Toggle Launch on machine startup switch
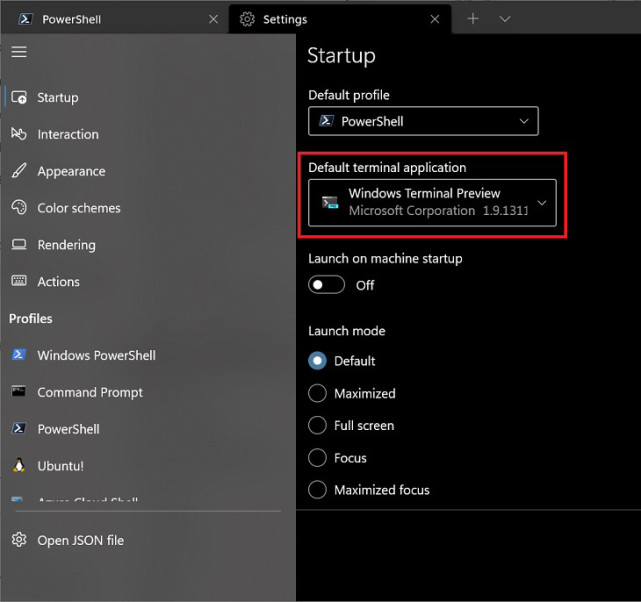Image resolution: width=641 pixels, height=602 pixels. coord(327,285)
